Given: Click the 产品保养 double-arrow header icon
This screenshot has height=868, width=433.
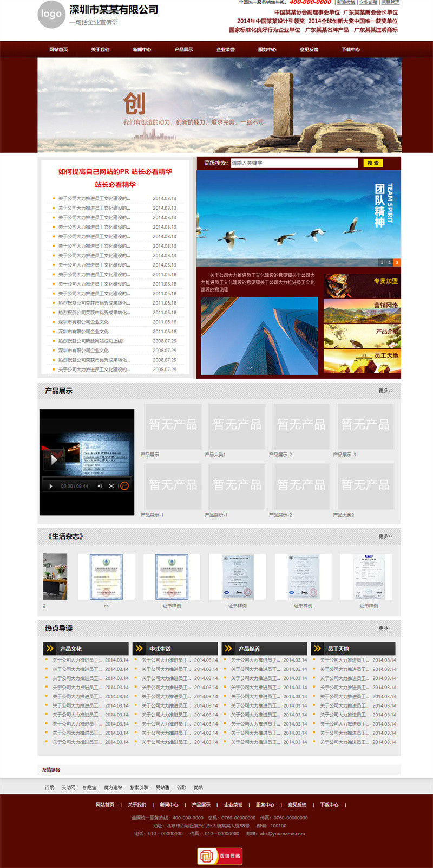Looking at the screenshot, I should (x=228, y=649).
